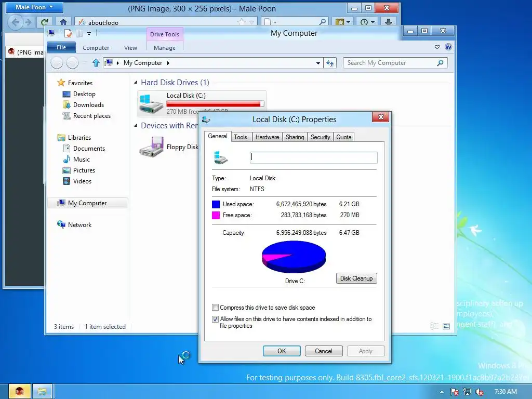Switch to the large icons view icon
532x399 pixels.
click(446, 326)
